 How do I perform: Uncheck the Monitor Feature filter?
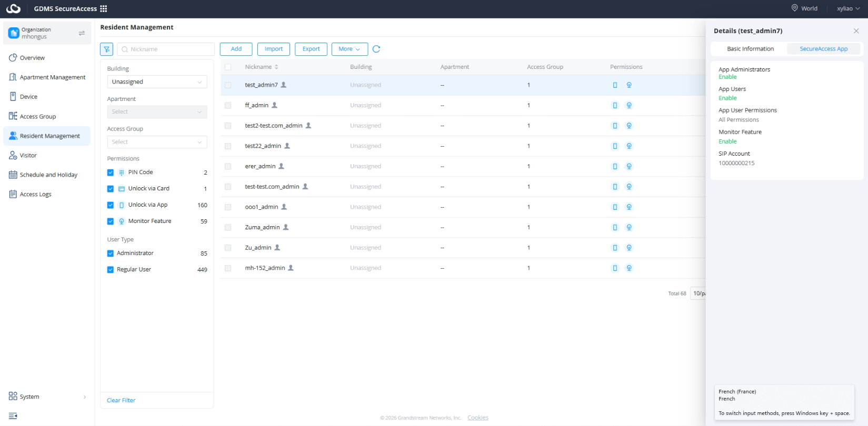pos(111,221)
